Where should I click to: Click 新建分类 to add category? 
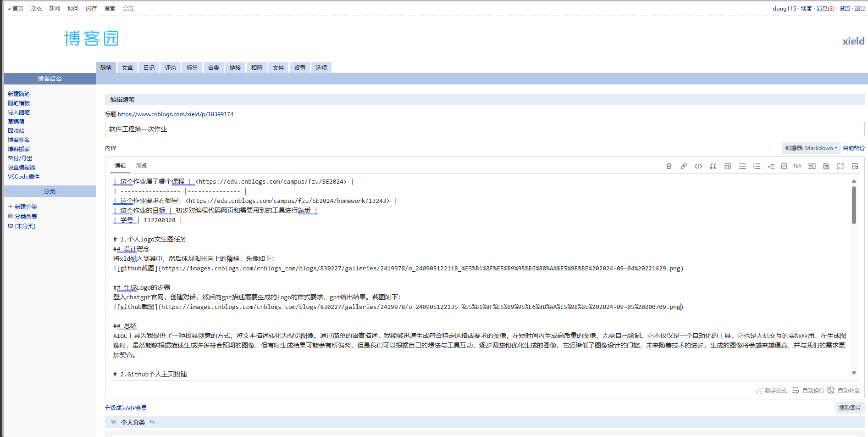[x=23, y=207]
